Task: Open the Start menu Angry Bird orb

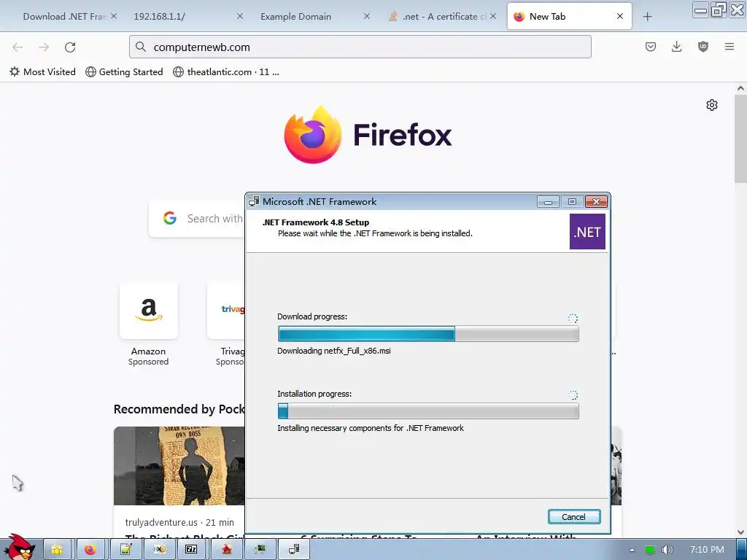Action: point(19,548)
